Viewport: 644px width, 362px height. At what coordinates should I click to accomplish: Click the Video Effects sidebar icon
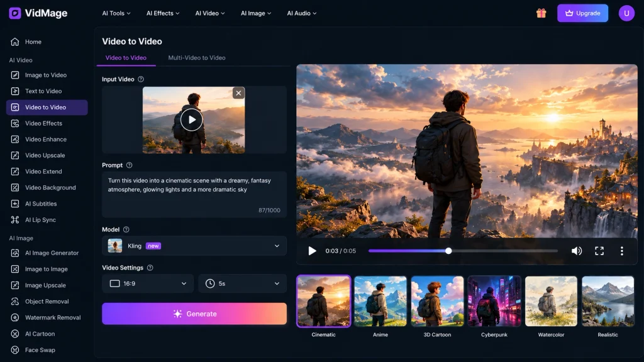[x=15, y=123]
